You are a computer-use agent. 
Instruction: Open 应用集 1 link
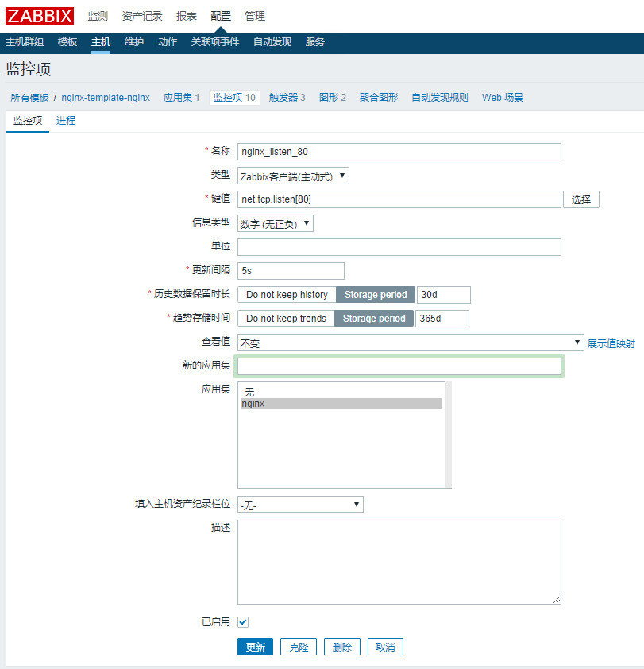tap(181, 98)
